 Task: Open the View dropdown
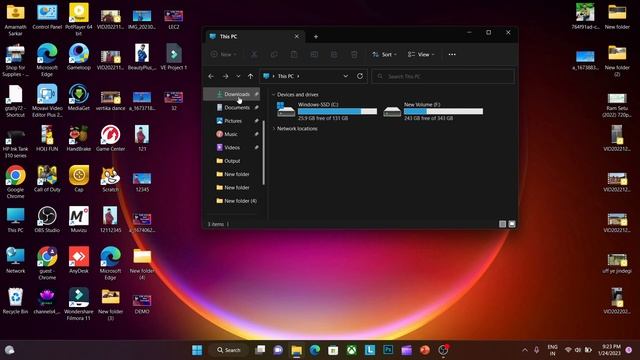pyautogui.click(x=421, y=54)
